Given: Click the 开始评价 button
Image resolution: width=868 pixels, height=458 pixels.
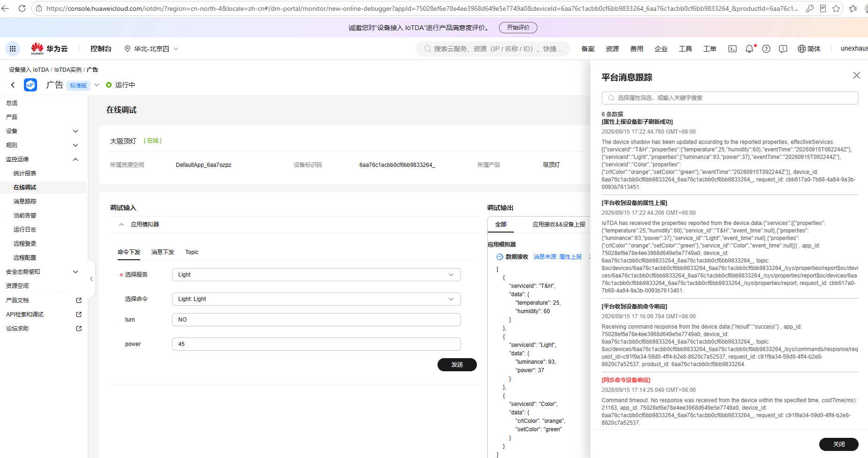Looking at the screenshot, I should tap(518, 28).
